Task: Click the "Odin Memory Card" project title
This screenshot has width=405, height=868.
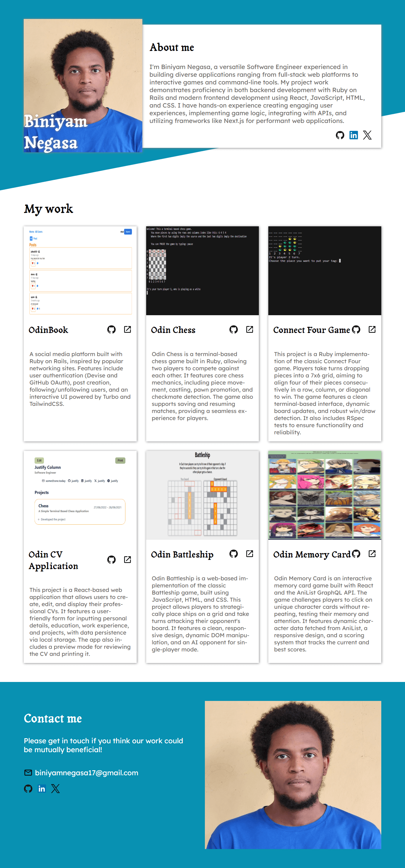Action: 312,554
